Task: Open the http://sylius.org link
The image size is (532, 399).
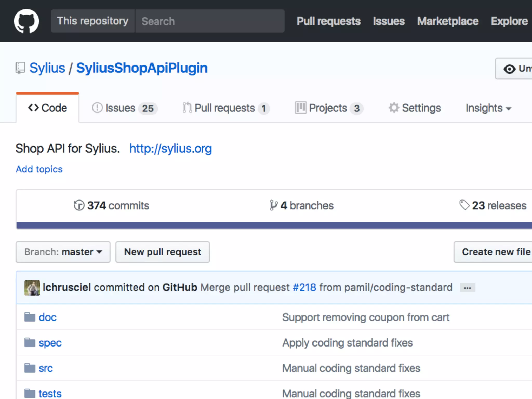Action: [170, 149]
